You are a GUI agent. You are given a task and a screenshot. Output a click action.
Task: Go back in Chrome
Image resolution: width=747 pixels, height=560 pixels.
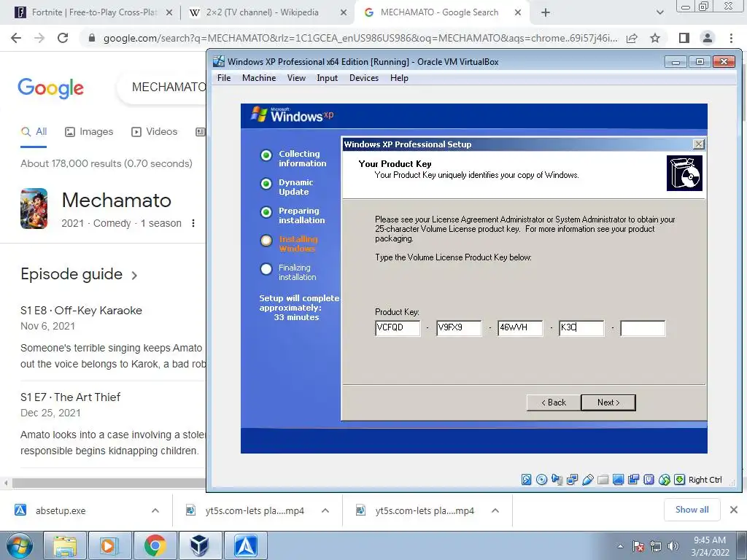point(16,38)
